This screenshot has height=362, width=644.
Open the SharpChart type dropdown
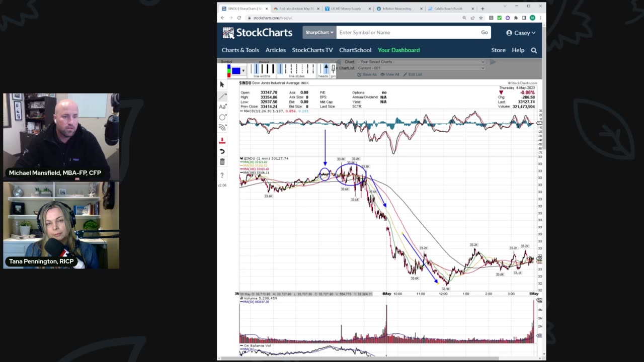point(319,33)
